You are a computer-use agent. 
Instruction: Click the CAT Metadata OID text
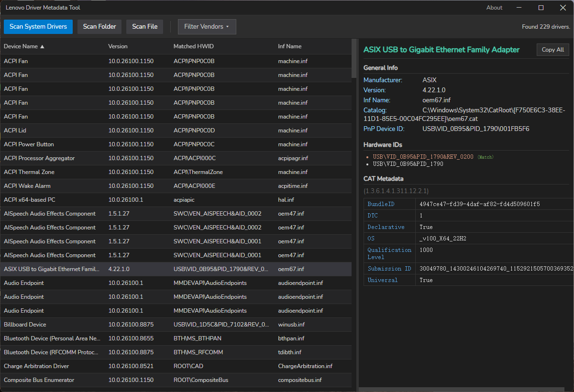click(396, 191)
